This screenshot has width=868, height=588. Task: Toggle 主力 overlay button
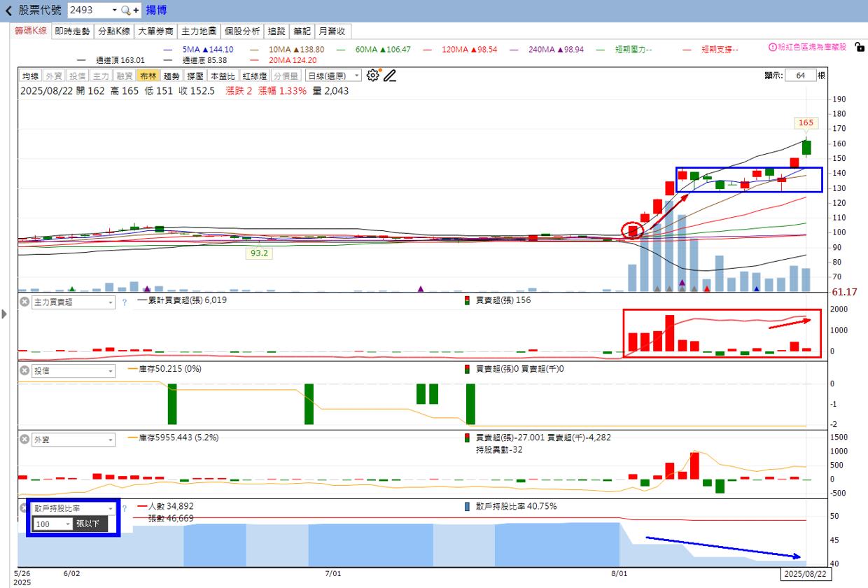pyautogui.click(x=101, y=76)
